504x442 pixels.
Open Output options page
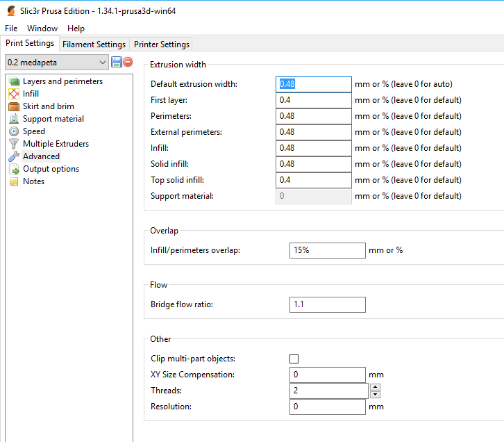[51, 169]
